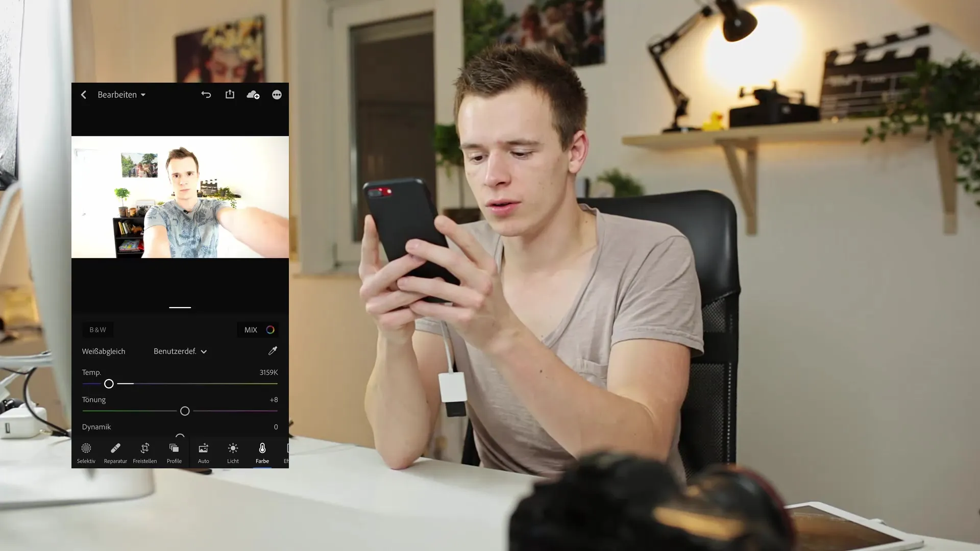Select the Auto adjustment tool
This screenshot has height=551, width=980.
point(203,453)
